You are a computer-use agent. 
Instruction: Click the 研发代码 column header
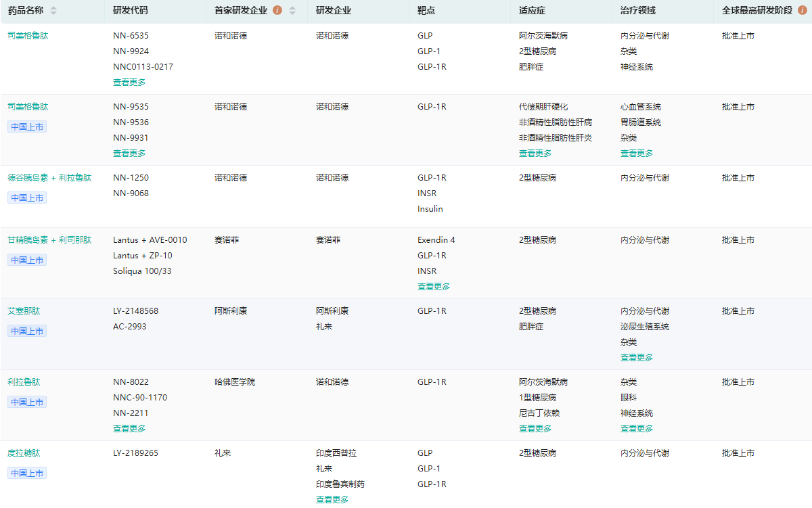[x=129, y=11]
